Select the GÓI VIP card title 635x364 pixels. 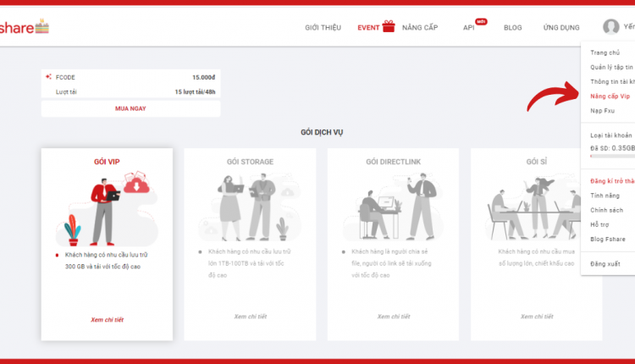pyautogui.click(x=107, y=162)
